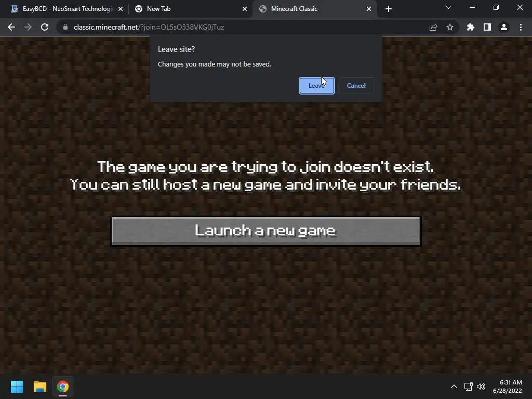The width and height of the screenshot is (532, 399).
Task: Switch to the New Tab tab
Action: pos(192,9)
